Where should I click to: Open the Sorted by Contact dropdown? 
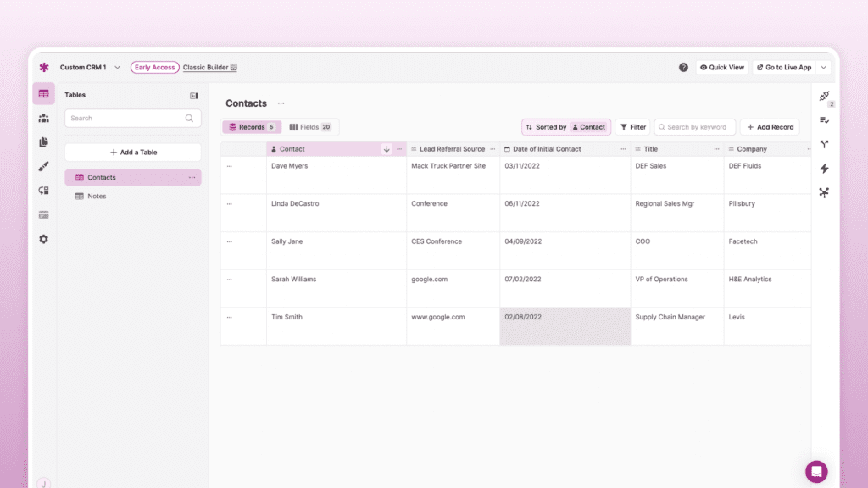point(565,126)
